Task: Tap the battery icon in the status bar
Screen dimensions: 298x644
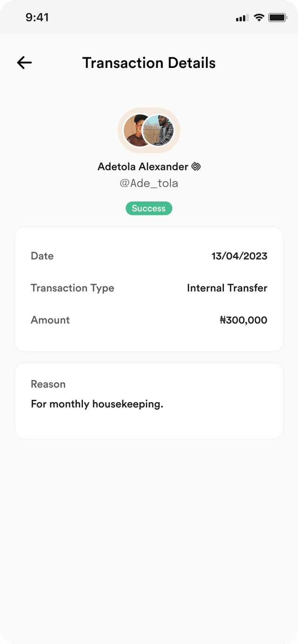Action: pos(278,18)
